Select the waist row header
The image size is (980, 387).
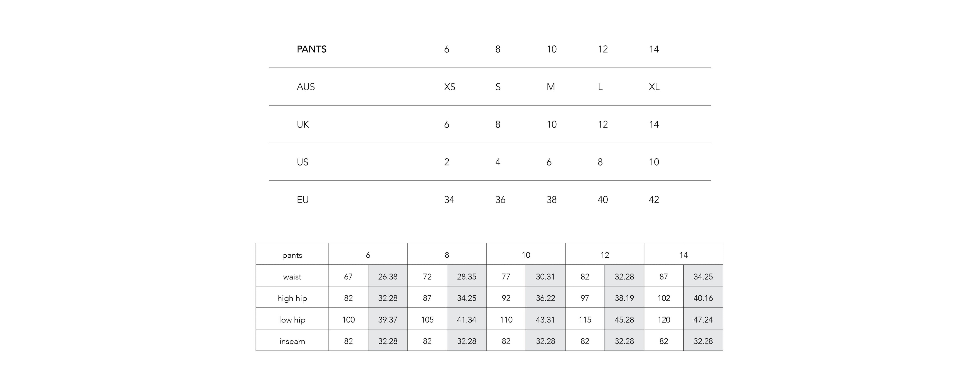[292, 276]
